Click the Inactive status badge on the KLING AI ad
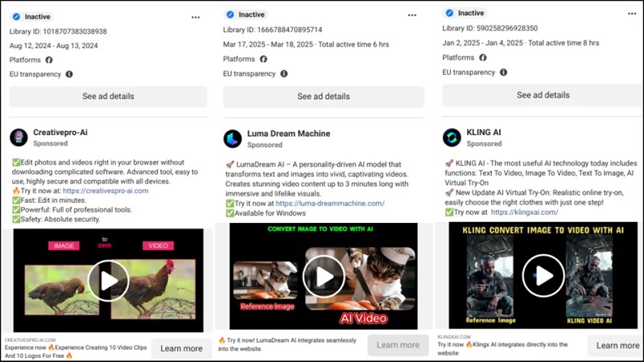Image resolution: width=644 pixels, height=362 pixels. click(x=465, y=13)
